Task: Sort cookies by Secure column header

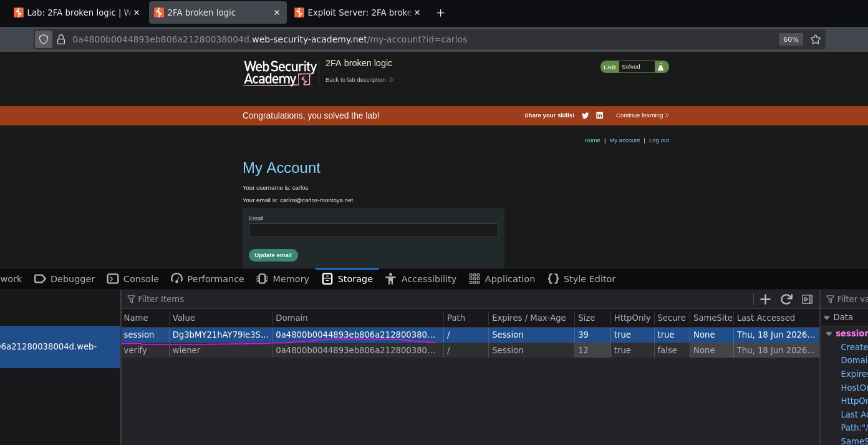Action: [672, 318]
